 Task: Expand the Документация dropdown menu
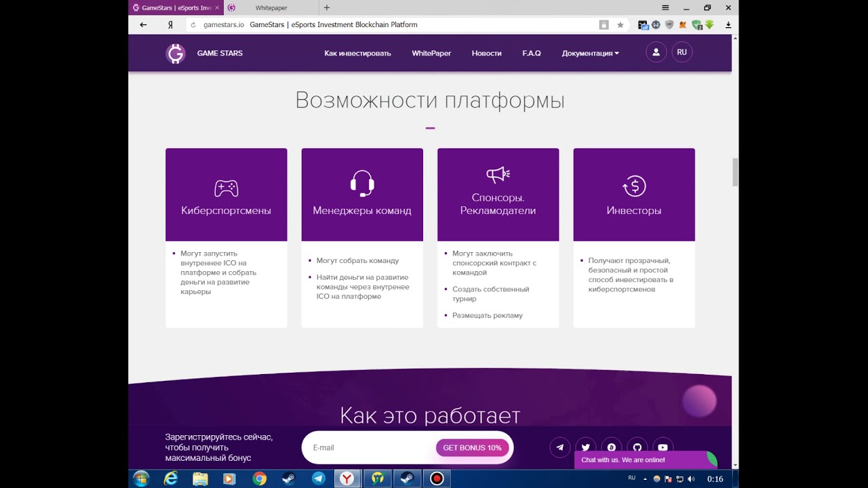coord(590,54)
